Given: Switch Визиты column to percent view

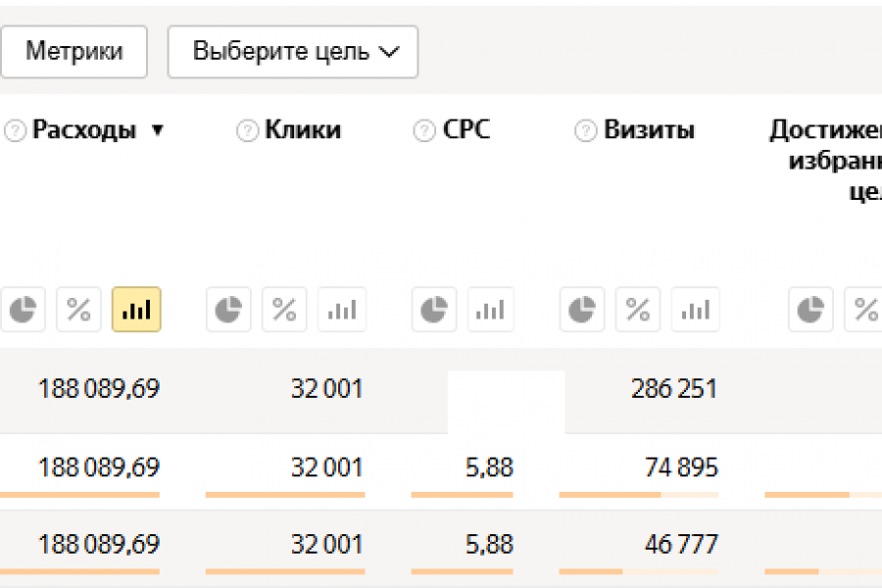Looking at the screenshot, I should 639,310.
